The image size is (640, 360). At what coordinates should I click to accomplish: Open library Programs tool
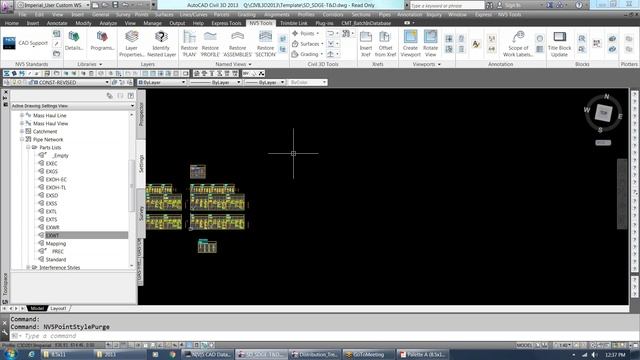pyautogui.click(x=102, y=40)
